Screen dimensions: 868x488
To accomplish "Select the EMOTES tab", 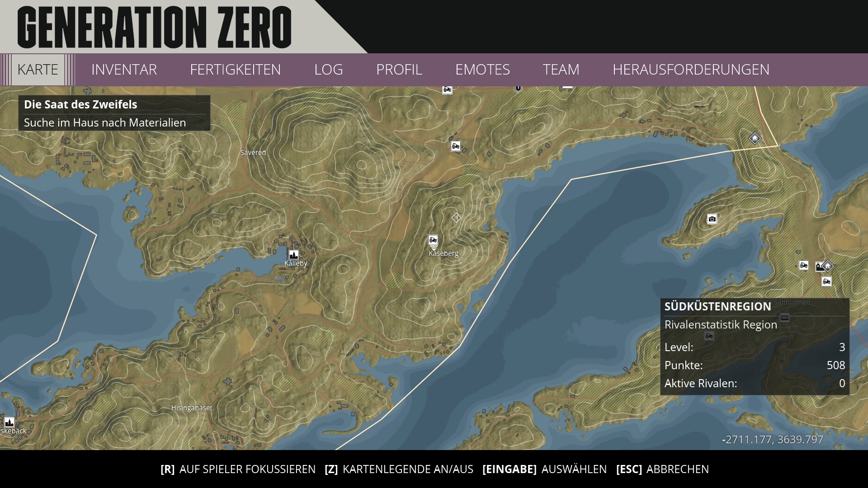I will coord(482,70).
